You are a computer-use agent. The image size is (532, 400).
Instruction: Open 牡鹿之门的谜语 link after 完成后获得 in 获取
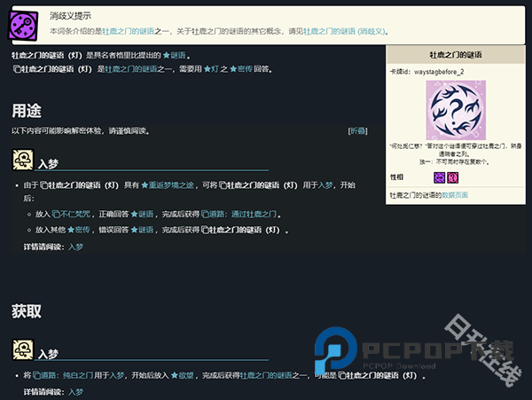(266, 375)
